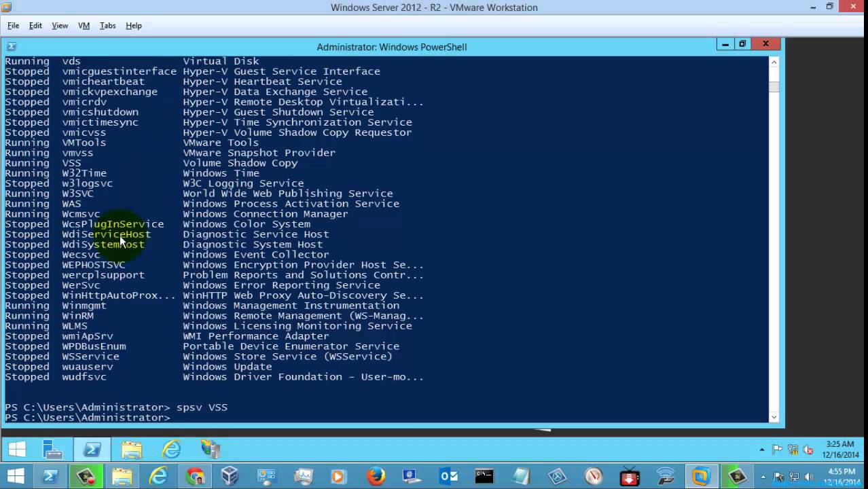
Task: Click the 'WinRM' service name
Action: (78, 316)
